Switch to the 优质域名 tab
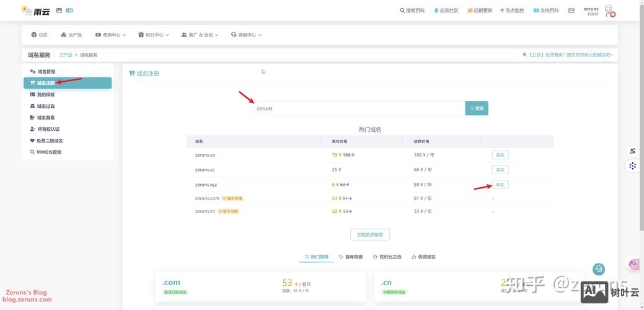Image resolution: width=644 pixels, height=310 pixels. [x=423, y=257]
